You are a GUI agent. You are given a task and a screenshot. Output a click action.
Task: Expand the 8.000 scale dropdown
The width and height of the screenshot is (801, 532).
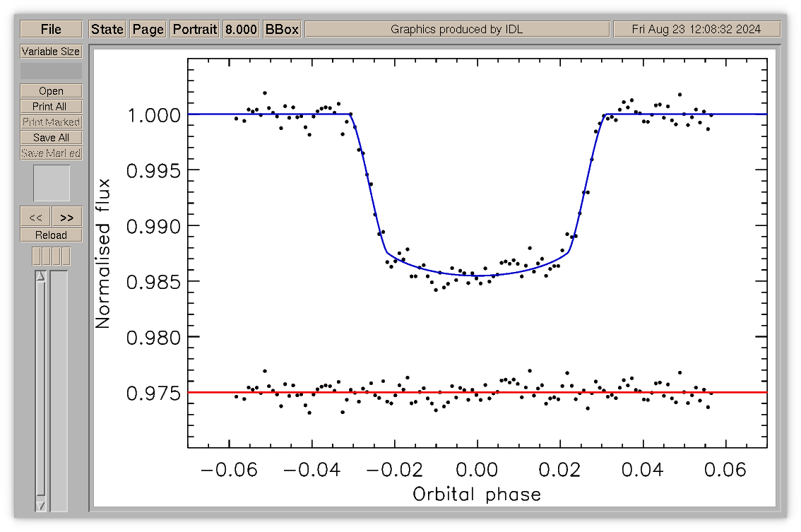pyautogui.click(x=241, y=29)
